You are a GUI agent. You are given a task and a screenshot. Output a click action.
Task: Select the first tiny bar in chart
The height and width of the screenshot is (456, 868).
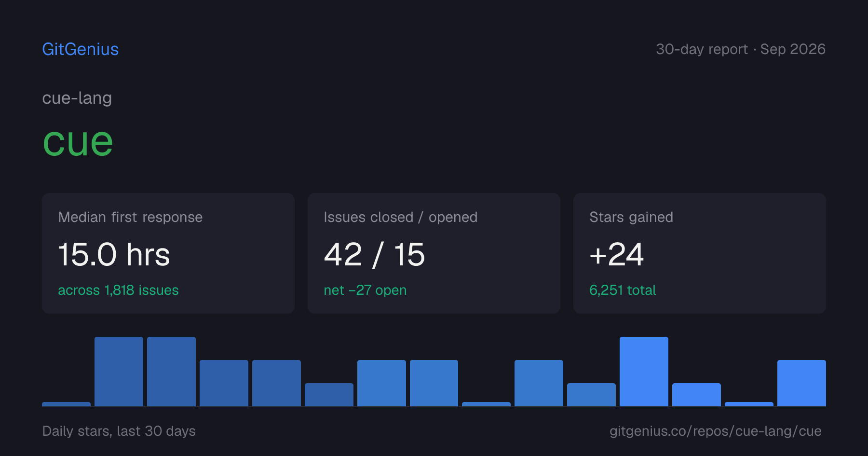point(66,404)
